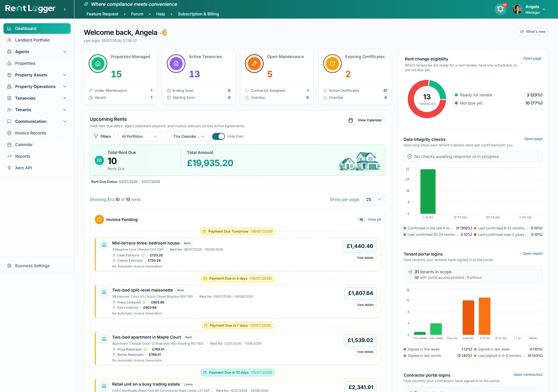Click the Feature Request link
The width and height of the screenshot is (558, 392).
(102, 14)
